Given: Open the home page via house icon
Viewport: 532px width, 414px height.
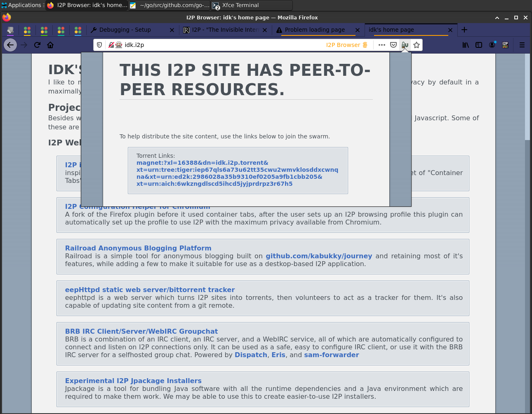Looking at the screenshot, I should pyautogui.click(x=50, y=45).
